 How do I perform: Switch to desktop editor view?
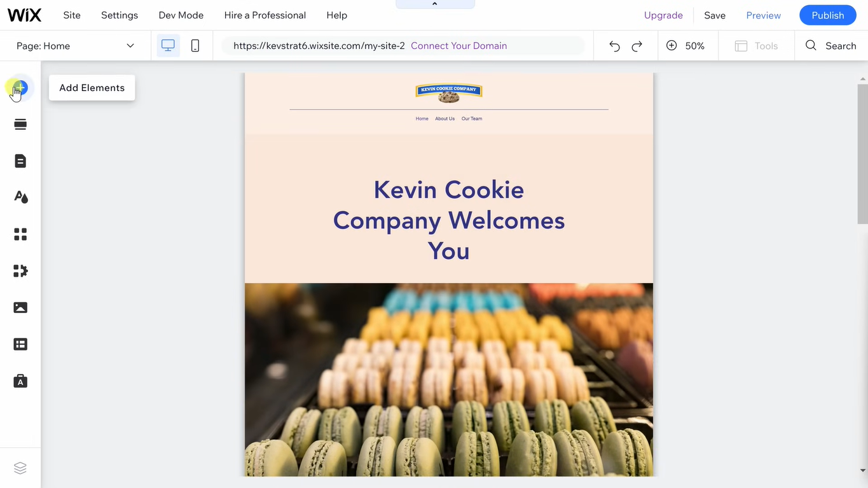pos(168,46)
